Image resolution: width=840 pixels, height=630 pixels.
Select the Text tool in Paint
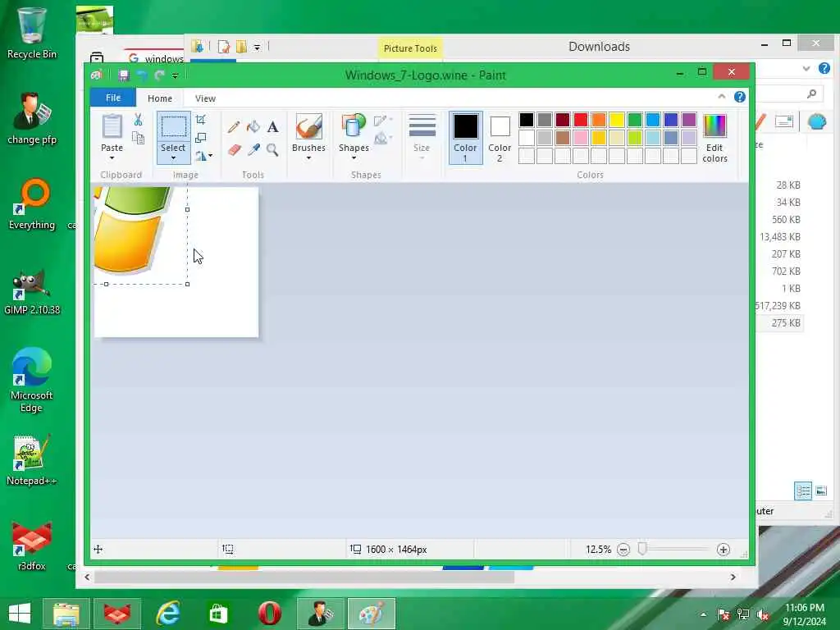tap(272, 127)
